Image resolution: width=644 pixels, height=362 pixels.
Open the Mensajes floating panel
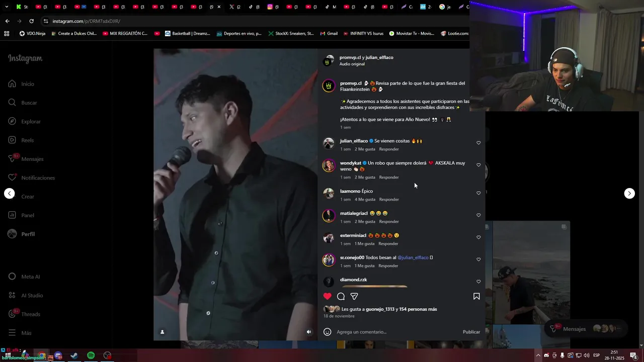click(586, 329)
